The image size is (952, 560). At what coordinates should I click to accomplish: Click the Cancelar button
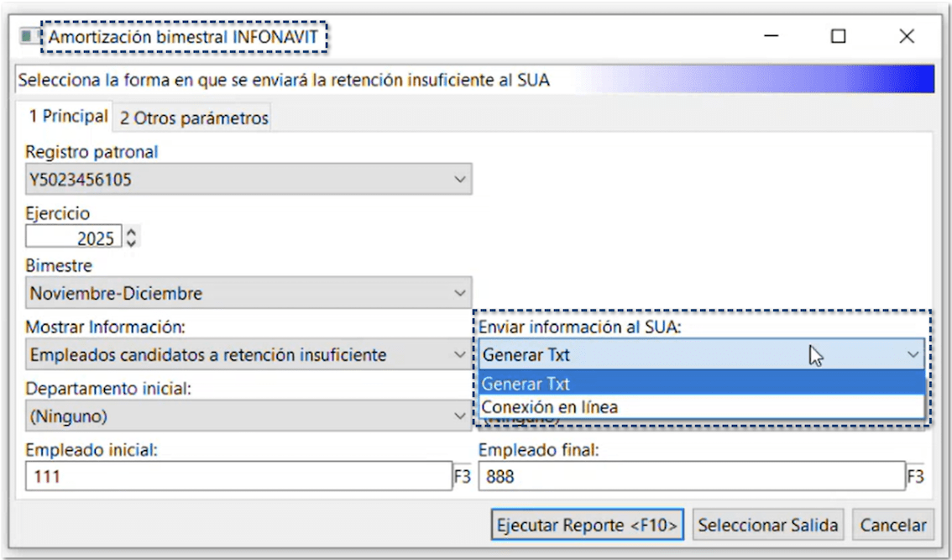tap(893, 526)
